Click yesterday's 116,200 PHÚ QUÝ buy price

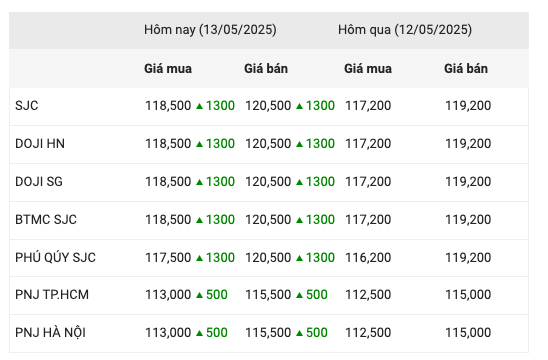pos(368,258)
